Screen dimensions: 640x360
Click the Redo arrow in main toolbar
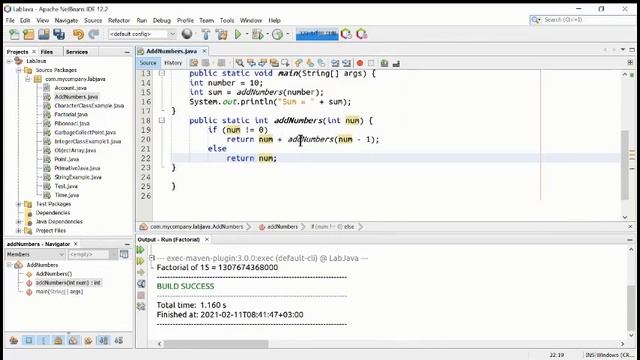click(x=93, y=34)
